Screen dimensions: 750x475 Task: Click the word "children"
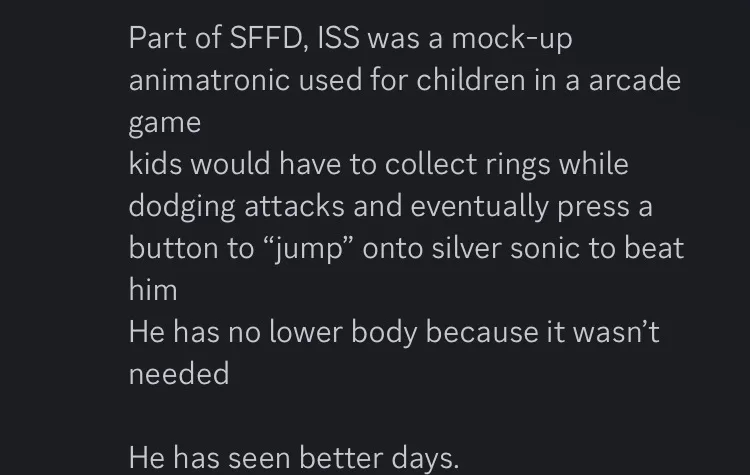click(498, 80)
